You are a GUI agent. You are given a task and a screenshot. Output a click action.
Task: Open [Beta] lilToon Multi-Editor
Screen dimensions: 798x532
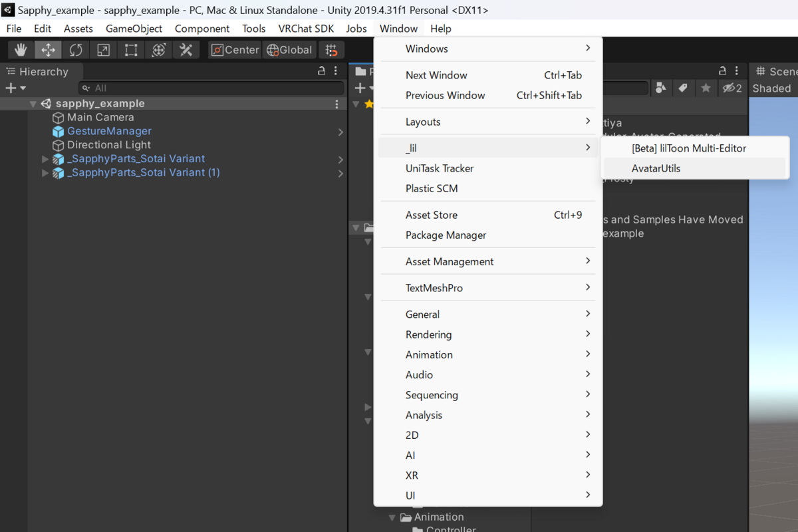coord(695,148)
